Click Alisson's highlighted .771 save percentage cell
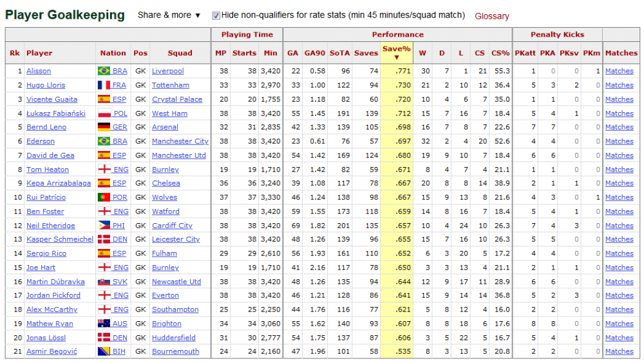 pyautogui.click(x=397, y=71)
